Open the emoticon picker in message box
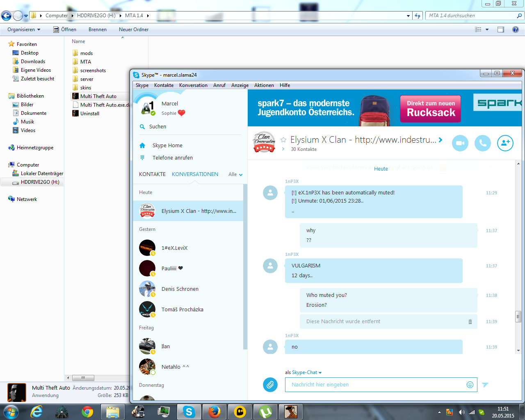 coord(470,385)
